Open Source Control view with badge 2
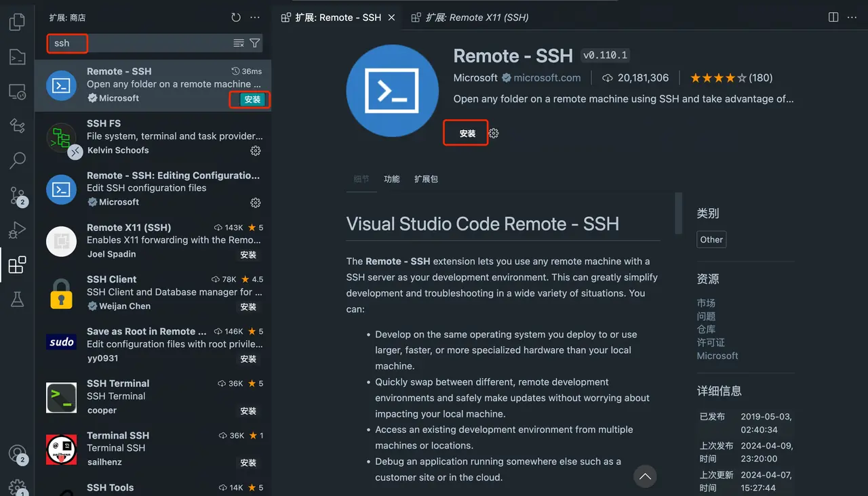 pos(17,196)
